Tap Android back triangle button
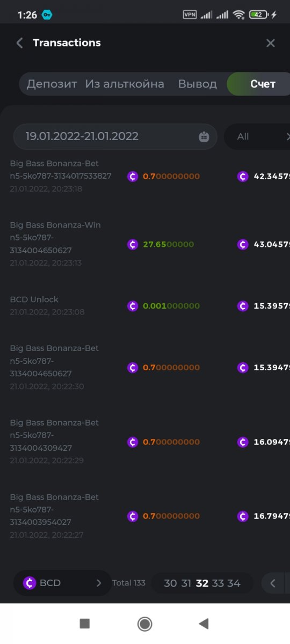 (204, 624)
